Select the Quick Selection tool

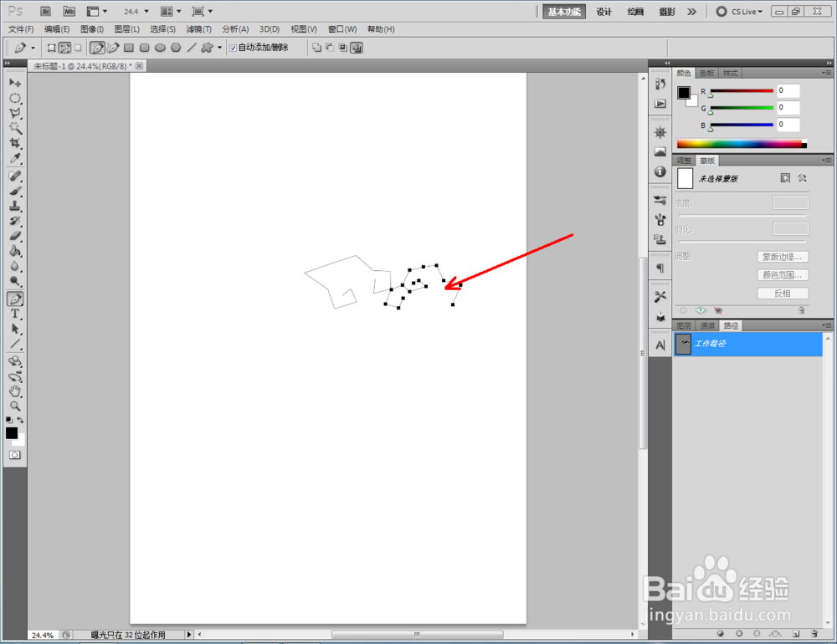point(15,128)
